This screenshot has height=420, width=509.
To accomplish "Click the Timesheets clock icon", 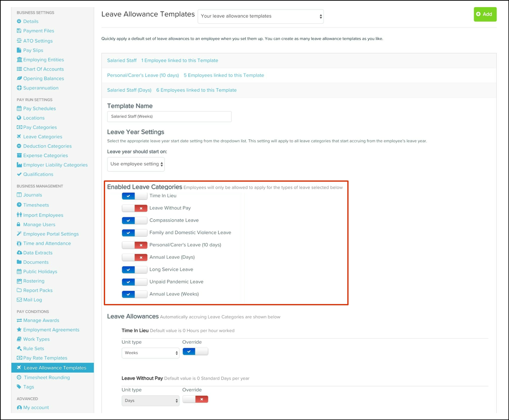I will click(x=19, y=205).
